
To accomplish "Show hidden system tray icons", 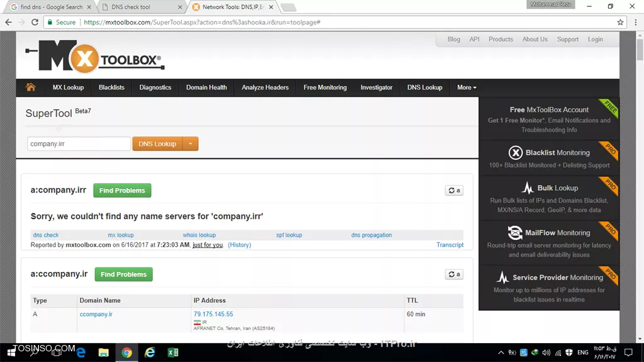I will [x=501, y=353].
